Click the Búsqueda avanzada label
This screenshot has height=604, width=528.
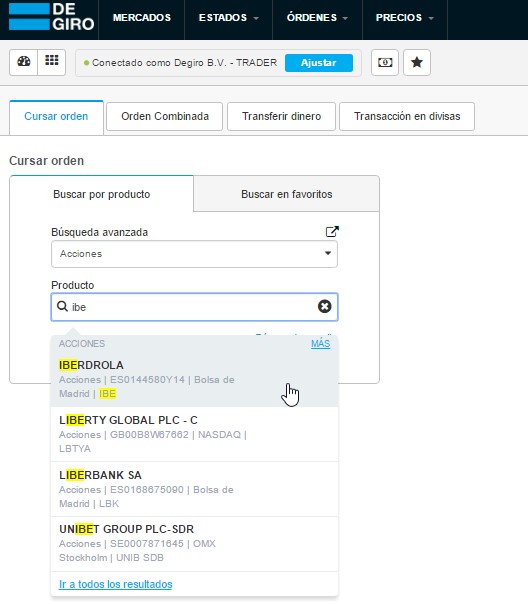99,232
